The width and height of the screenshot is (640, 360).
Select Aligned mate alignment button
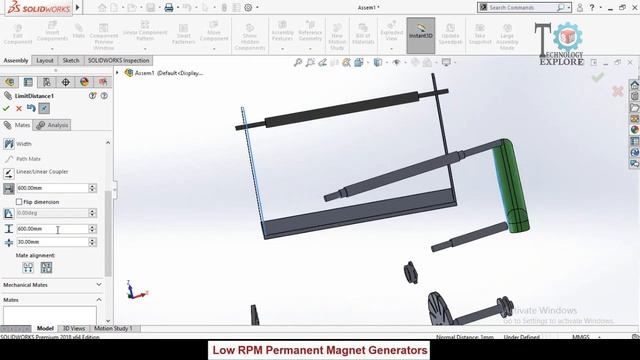28,267
